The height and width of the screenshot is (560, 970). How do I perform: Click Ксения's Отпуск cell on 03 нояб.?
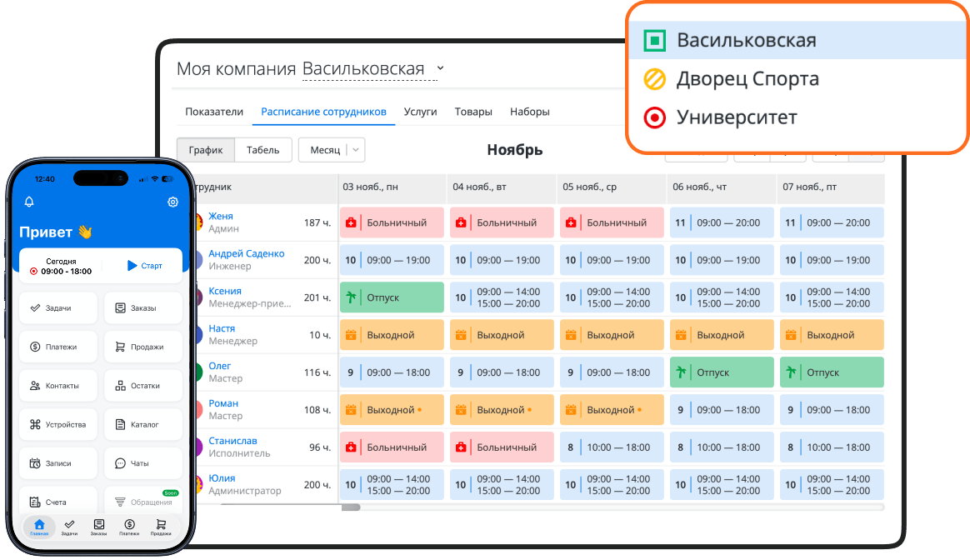(392, 297)
